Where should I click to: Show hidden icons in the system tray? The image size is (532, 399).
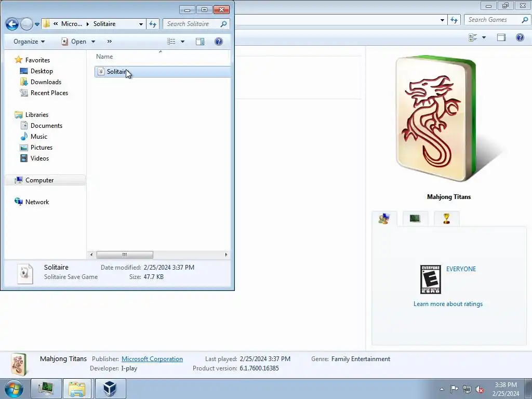442,389
